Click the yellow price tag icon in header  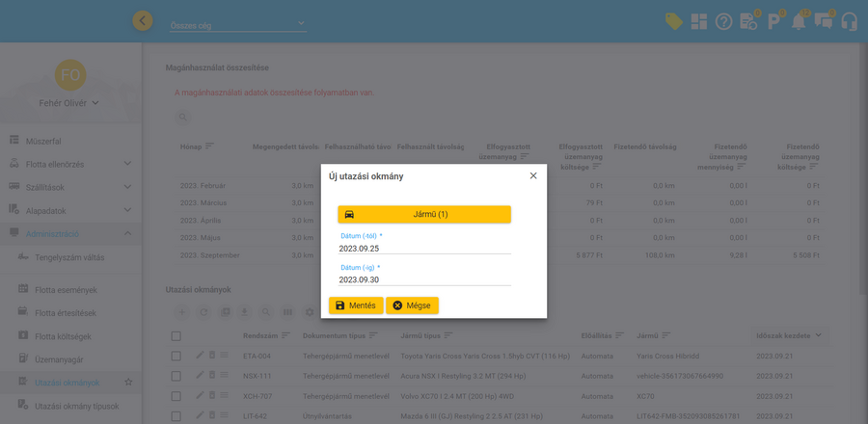pyautogui.click(x=674, y=21)
